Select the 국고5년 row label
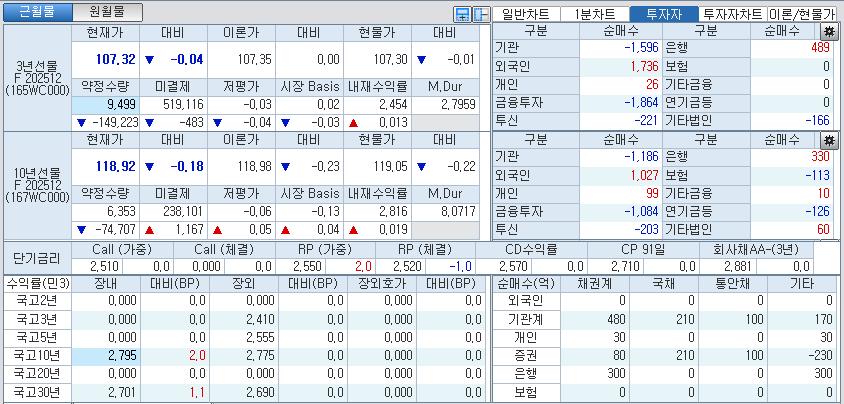This screenshot has width=844, height=404. (x=37, y=338)
